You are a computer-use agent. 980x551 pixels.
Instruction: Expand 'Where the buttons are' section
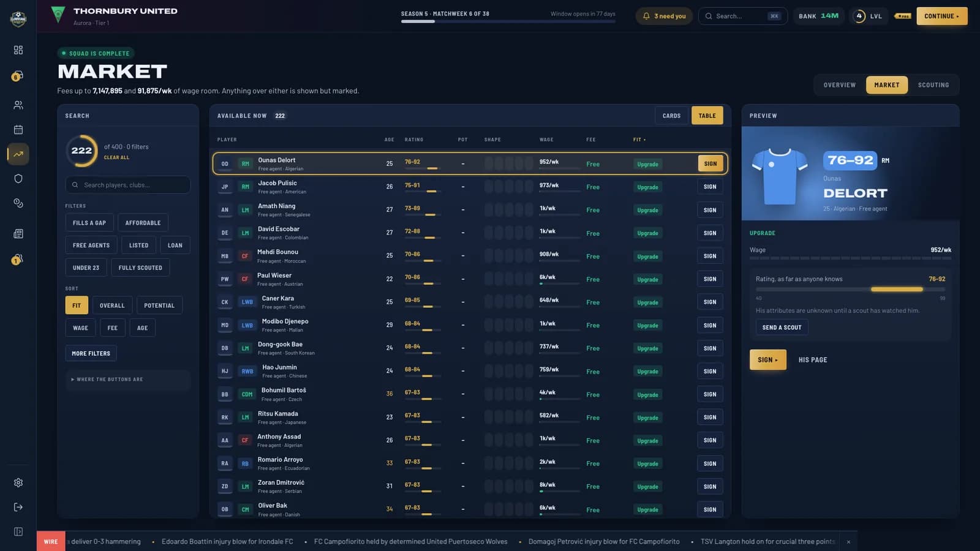pos(128,380)
